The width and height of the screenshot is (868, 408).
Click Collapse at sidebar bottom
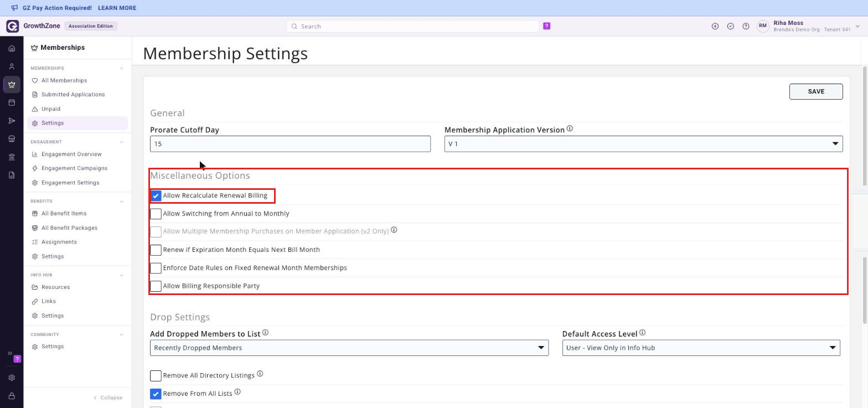[108, 397]
